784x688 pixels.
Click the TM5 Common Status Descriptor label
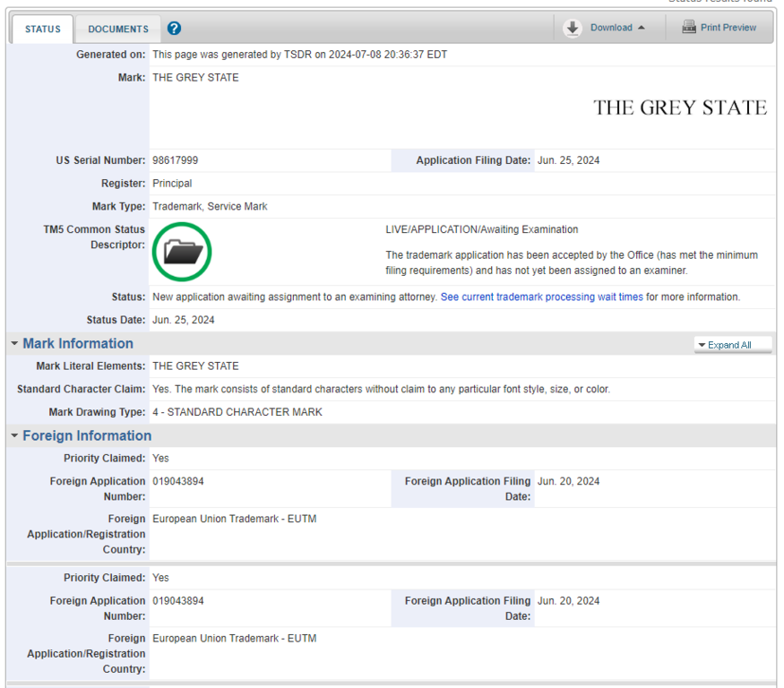pos(94,237)
